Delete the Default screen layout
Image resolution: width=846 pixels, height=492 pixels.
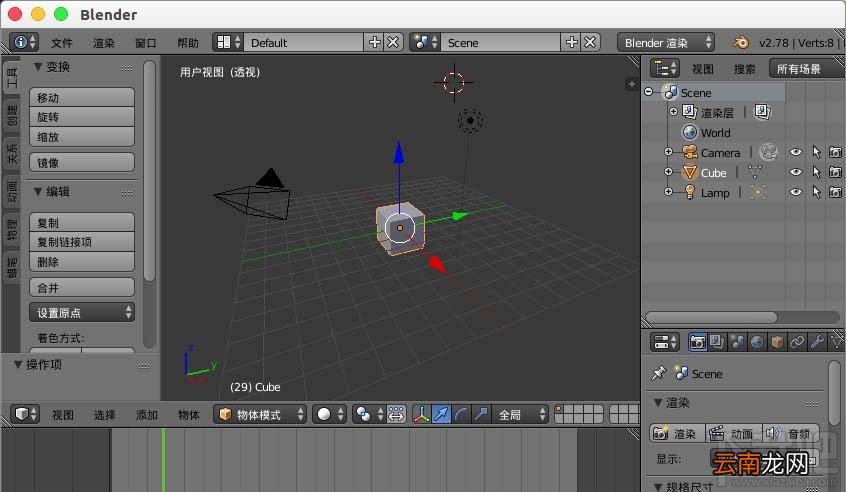pos(393,42)
